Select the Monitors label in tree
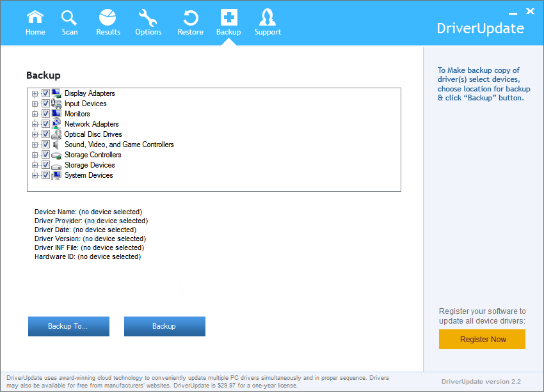Viewport: 544px width, 392px height. (77, 114)
